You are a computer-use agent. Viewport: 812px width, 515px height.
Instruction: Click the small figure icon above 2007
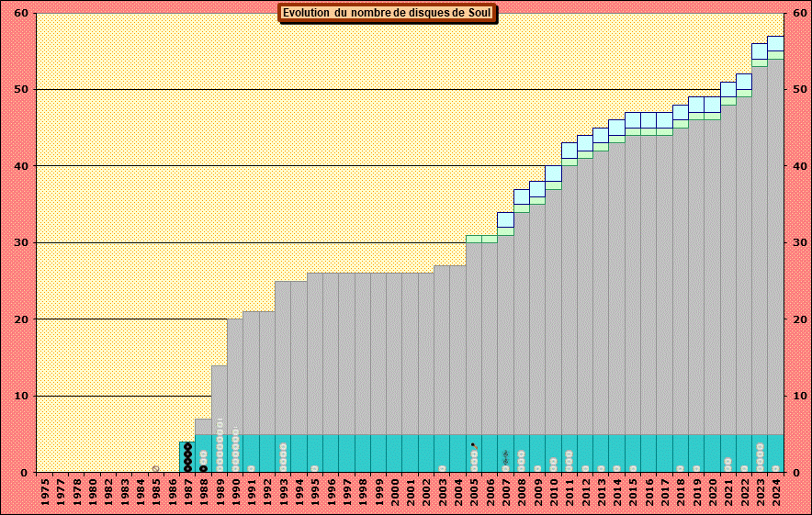pos(505,456)
